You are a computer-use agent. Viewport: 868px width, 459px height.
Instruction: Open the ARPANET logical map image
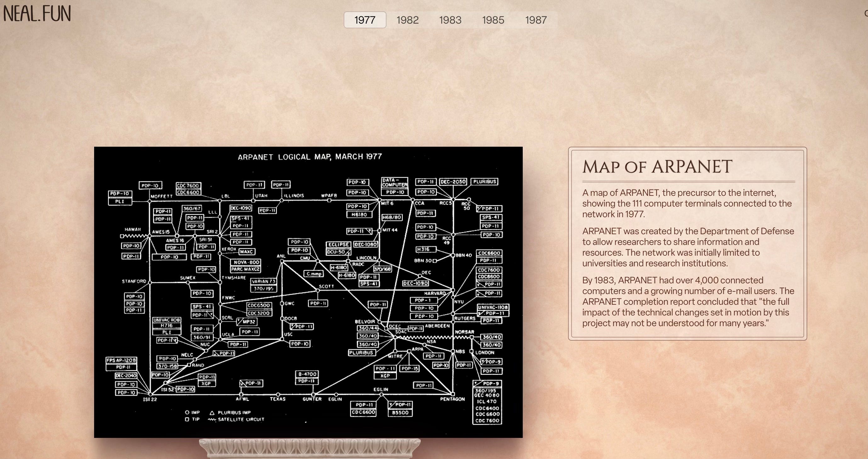tap(308, 292)
